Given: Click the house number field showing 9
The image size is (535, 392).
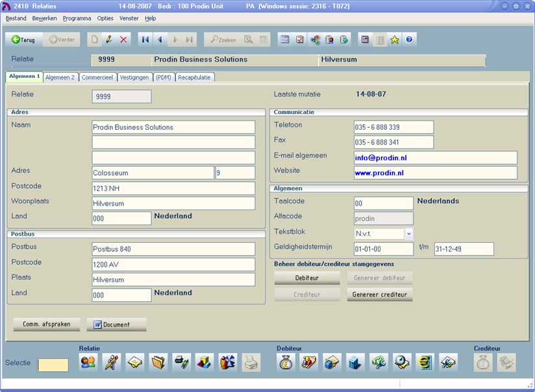Looking at the screenshot, I should click(235, 173).
